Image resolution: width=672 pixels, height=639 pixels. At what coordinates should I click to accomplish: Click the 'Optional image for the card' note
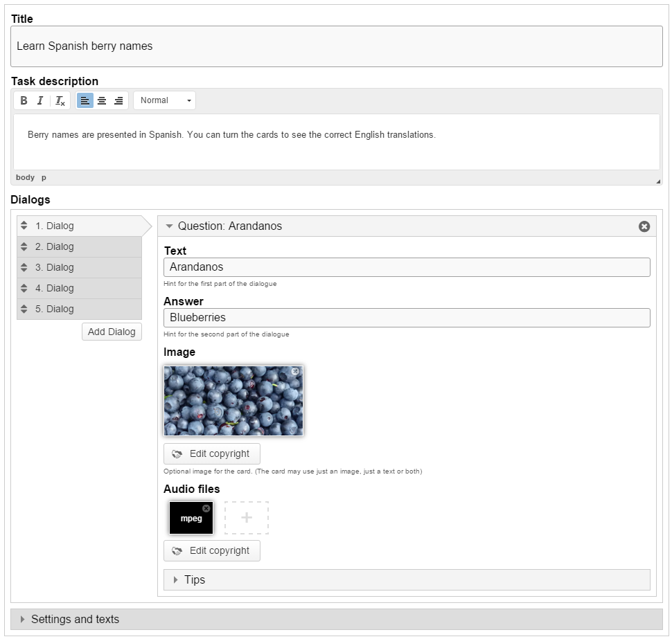(x=293, y=471)
